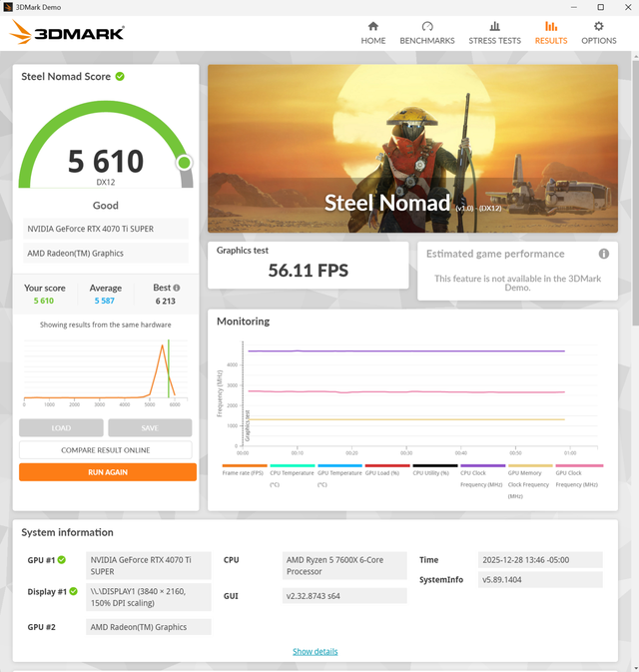Click Compare Result Online button
The width and height of the screenshot is (639, 672).
click(x=108, y=450)
